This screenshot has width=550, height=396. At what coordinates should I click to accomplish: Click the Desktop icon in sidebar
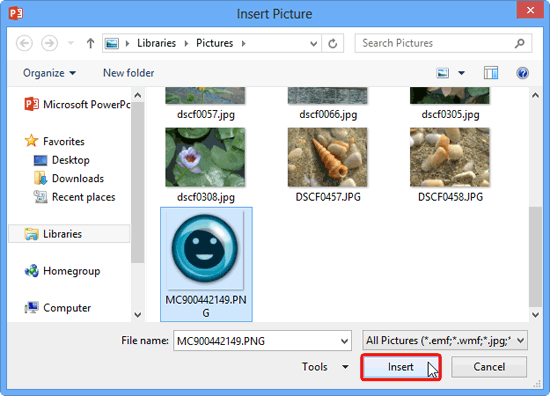point(40,160)
